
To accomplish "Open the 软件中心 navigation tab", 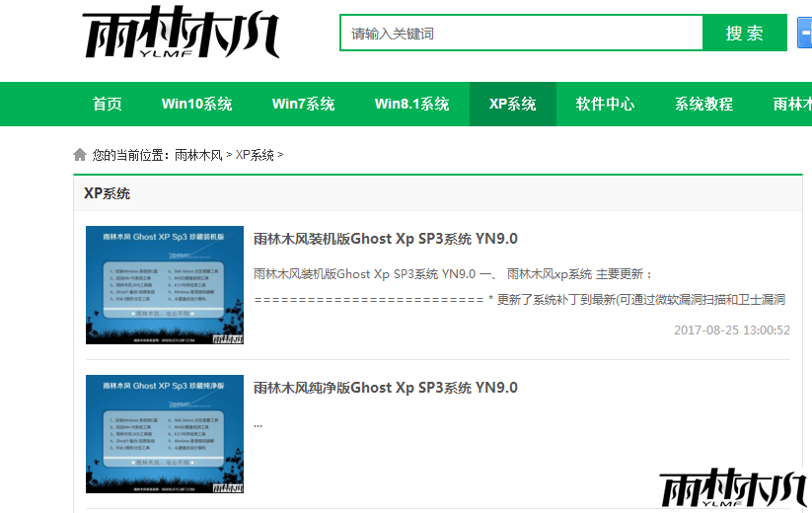I will pyautogui.click(x=605, y=104).
